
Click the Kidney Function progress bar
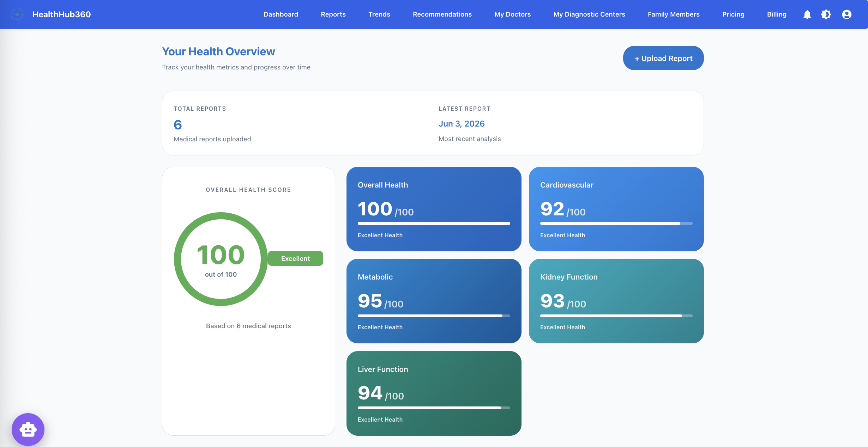click(x=616, y=316)
